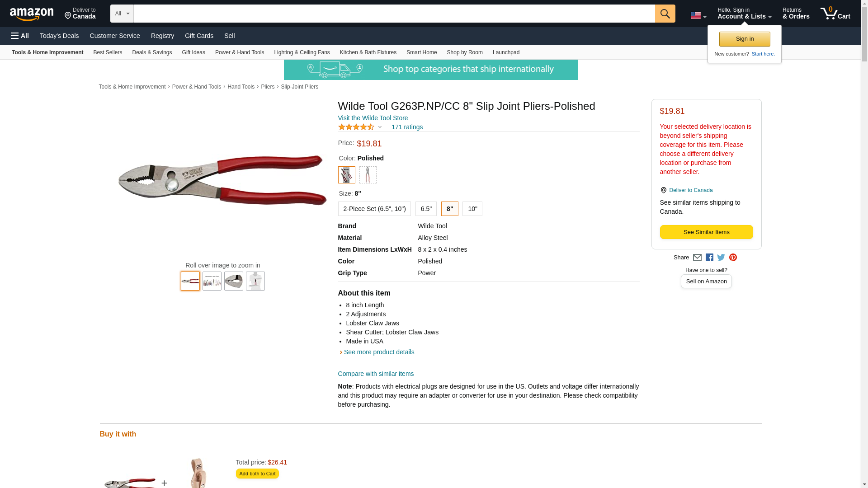This screenshot has height=488, width=868.
Task: Open the search category All dropdown
Action: tap(122, 14)
